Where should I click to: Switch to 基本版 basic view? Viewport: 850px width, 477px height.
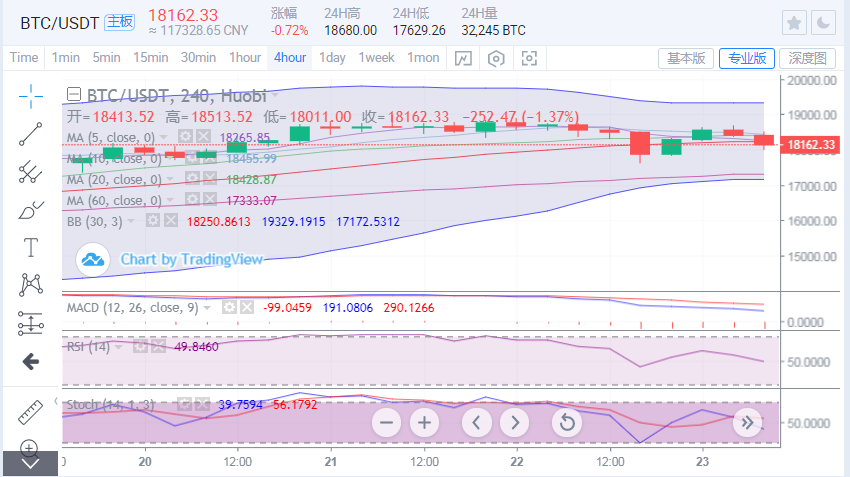click(686, 58)
